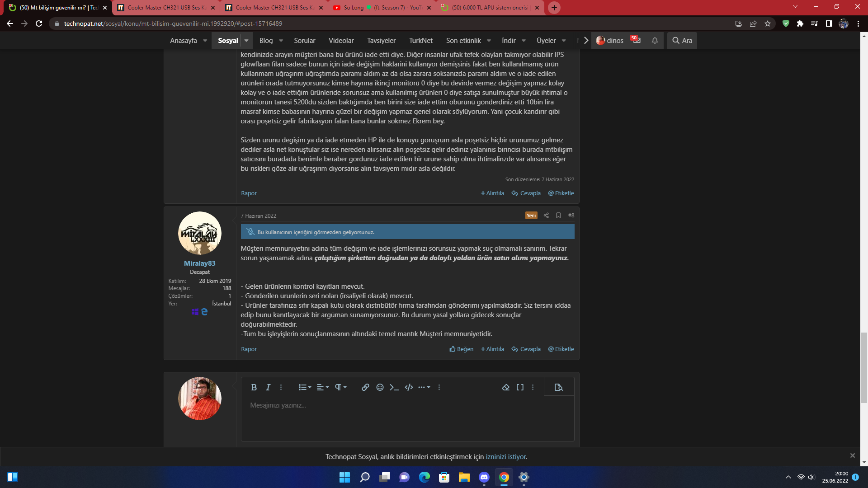Click the izninizi istiyor notification link
868x488 pixels.
[x=506, y=457]
